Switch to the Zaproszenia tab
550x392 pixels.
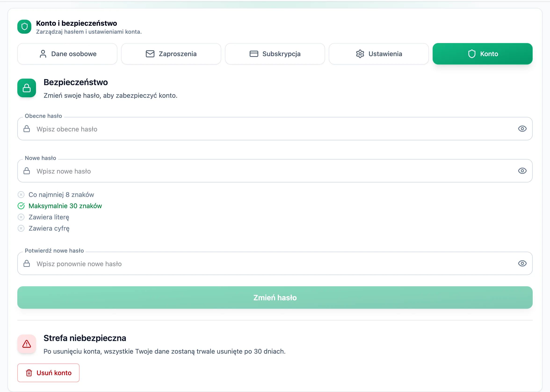[x=171, y=54]
